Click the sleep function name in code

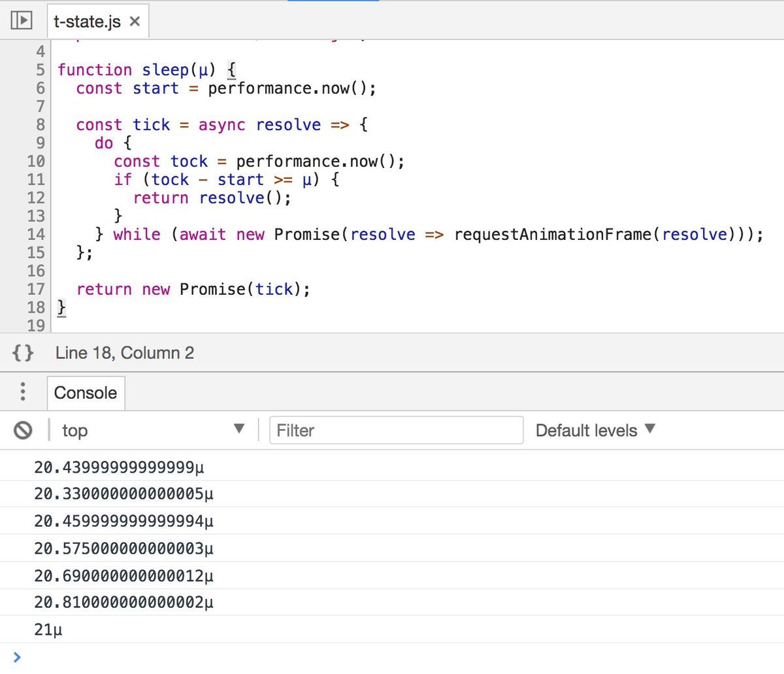(x=165, y=70)
